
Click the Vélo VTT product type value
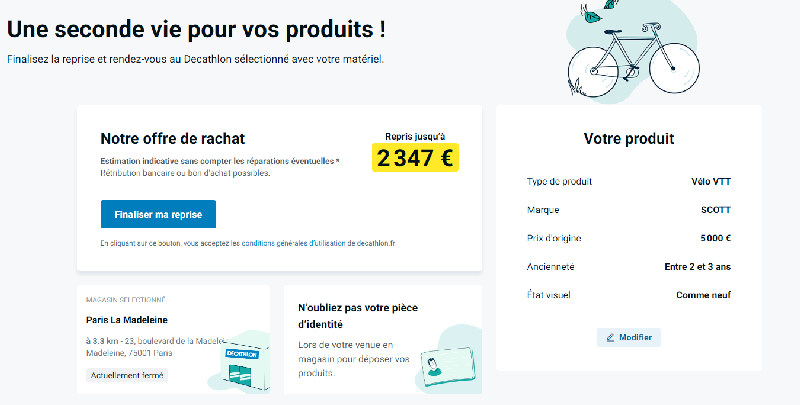click(x=711, y=182)
